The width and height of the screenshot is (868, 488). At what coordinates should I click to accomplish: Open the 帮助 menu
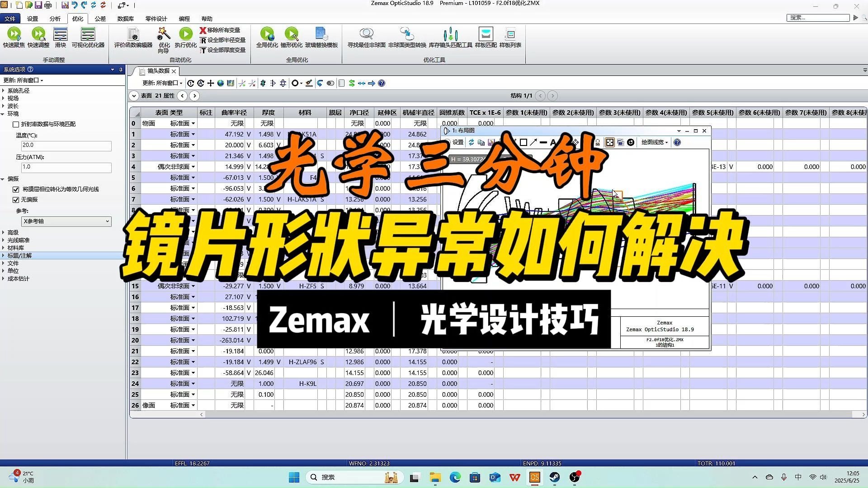(x=207, y=19)
